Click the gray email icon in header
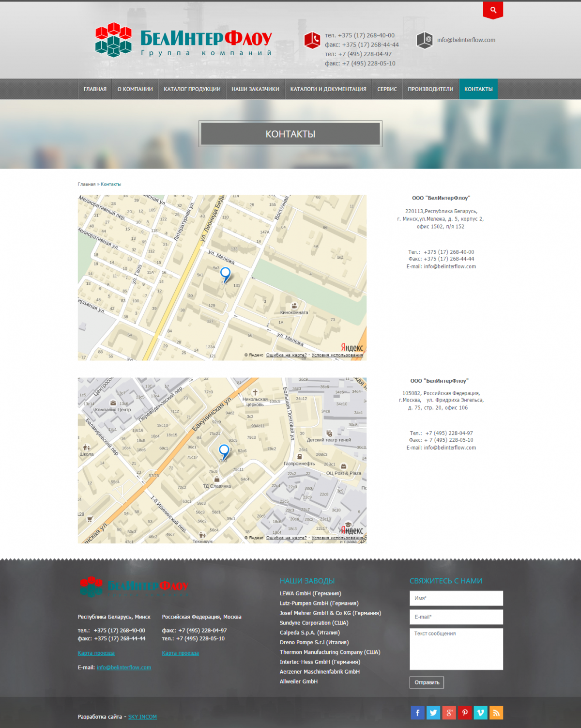Viewport: 581px width, 728px height. [425, 40]
